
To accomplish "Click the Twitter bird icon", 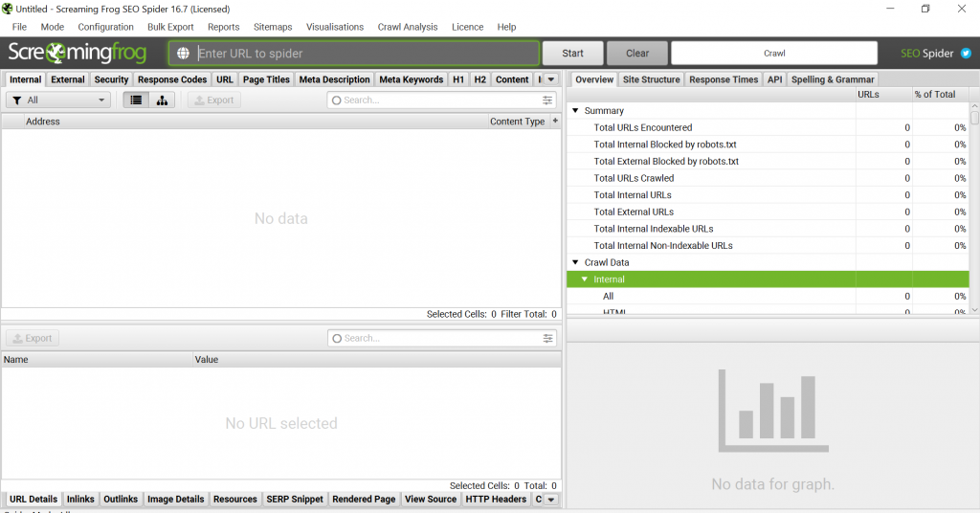I will (x=966, y=53).
